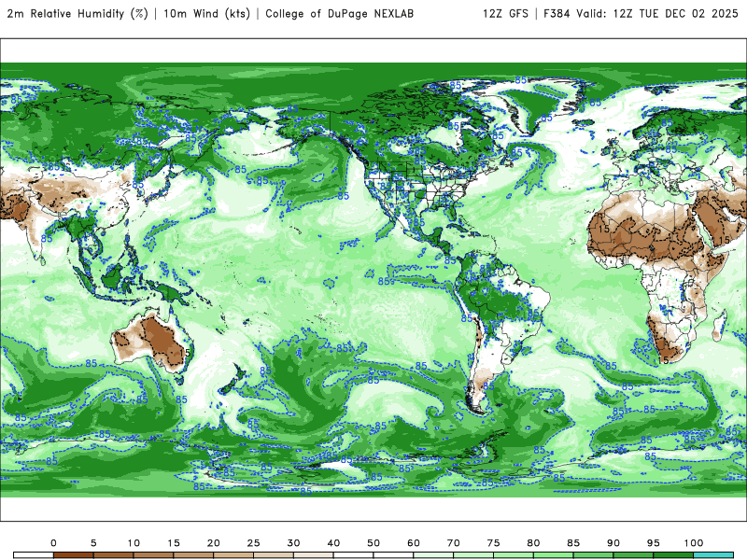Click the dark brown 0–5 colorbar swatch

tap(74, 555)
